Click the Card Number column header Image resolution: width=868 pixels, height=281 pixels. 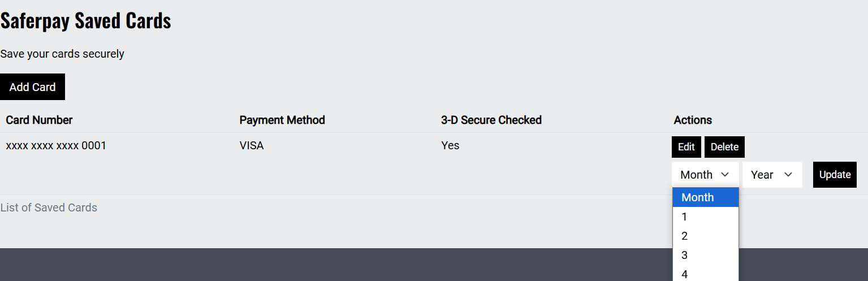click(x=39, y=120)
